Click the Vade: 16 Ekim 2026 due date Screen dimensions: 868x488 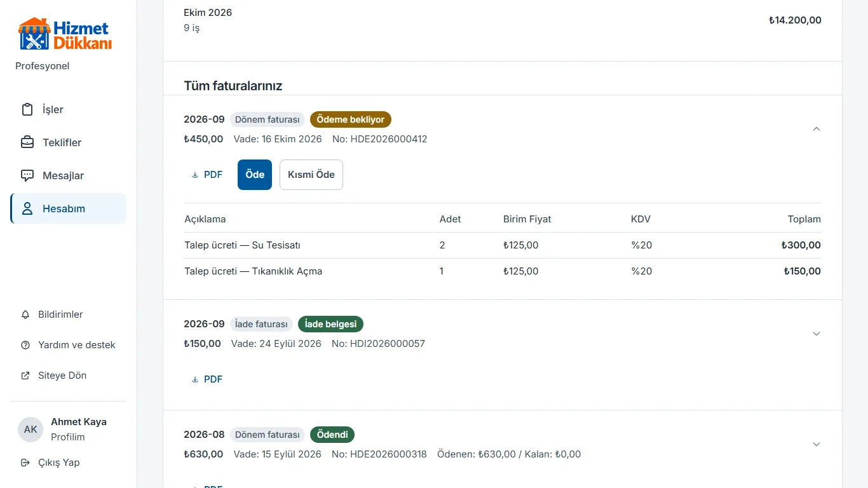[x=278, y=139]
